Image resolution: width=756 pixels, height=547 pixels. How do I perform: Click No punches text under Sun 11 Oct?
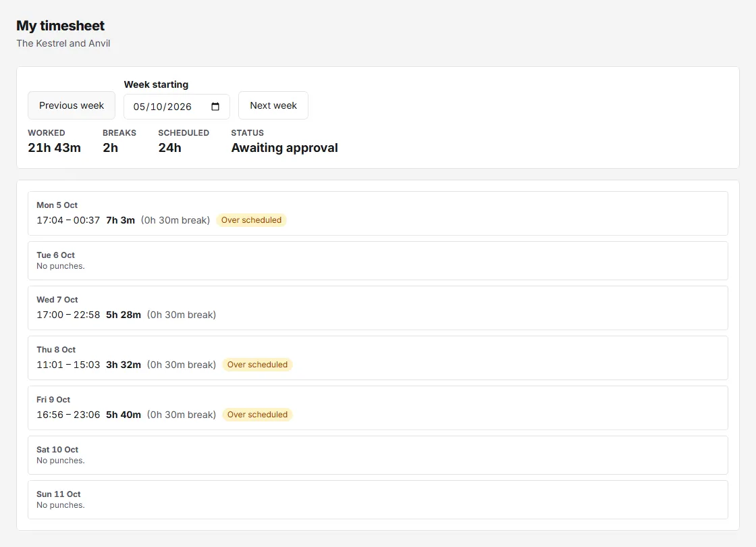[60, 505]
